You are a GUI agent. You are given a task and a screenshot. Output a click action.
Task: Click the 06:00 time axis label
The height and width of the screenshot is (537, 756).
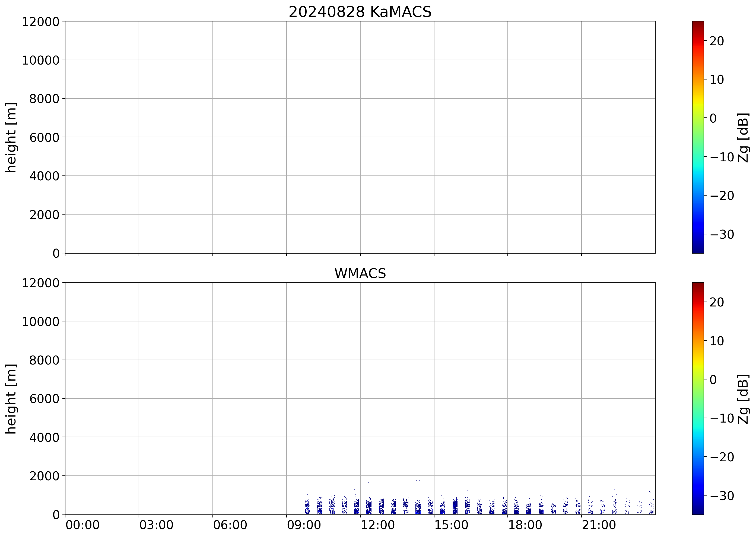(230, 525)
